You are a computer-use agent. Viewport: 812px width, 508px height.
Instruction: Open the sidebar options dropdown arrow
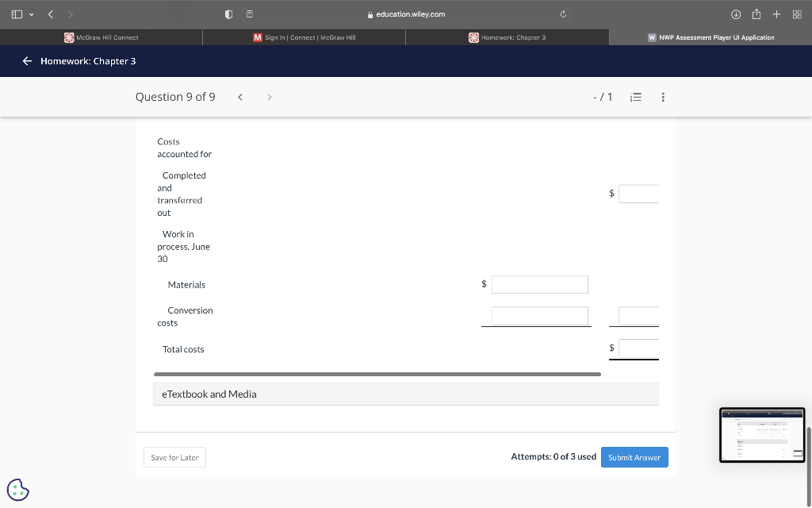pos(32,14)
